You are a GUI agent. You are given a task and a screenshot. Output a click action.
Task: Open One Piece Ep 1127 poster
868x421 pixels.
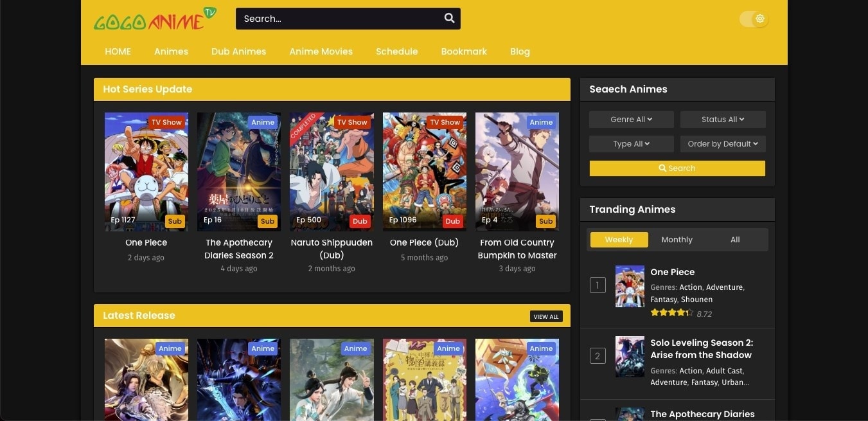pos(146,172)
